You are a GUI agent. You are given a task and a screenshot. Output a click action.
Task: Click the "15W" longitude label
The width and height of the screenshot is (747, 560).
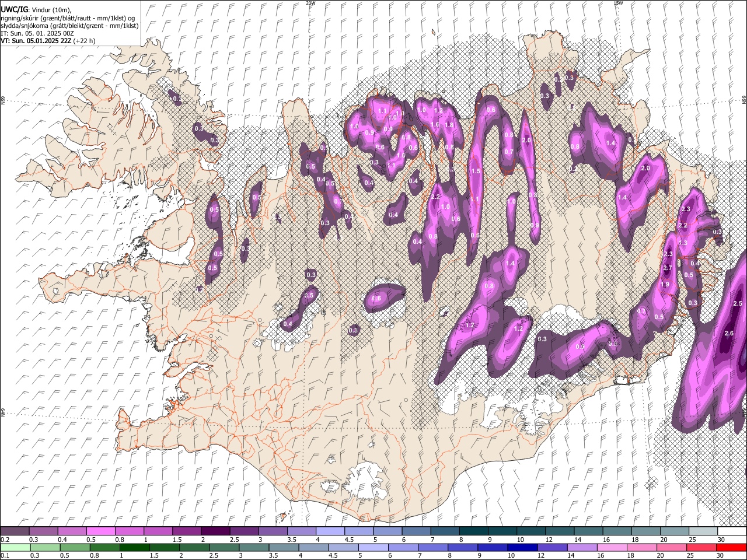coord(618,3)
